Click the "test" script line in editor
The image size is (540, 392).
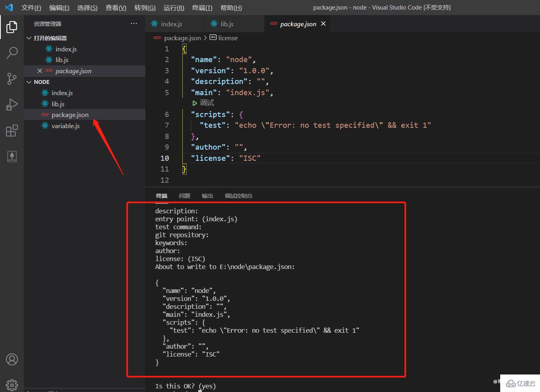coord(316,125)
